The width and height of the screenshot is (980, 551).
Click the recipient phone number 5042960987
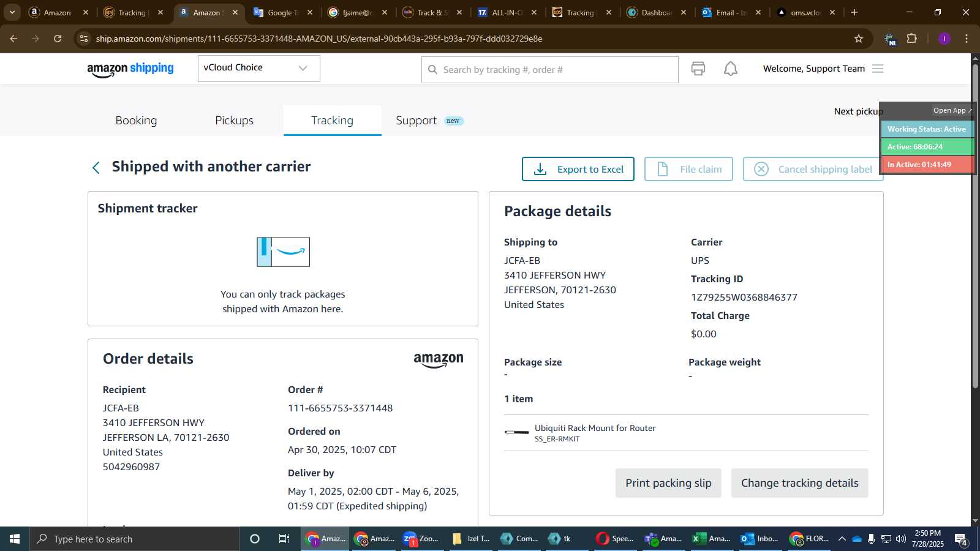(131, 467)
